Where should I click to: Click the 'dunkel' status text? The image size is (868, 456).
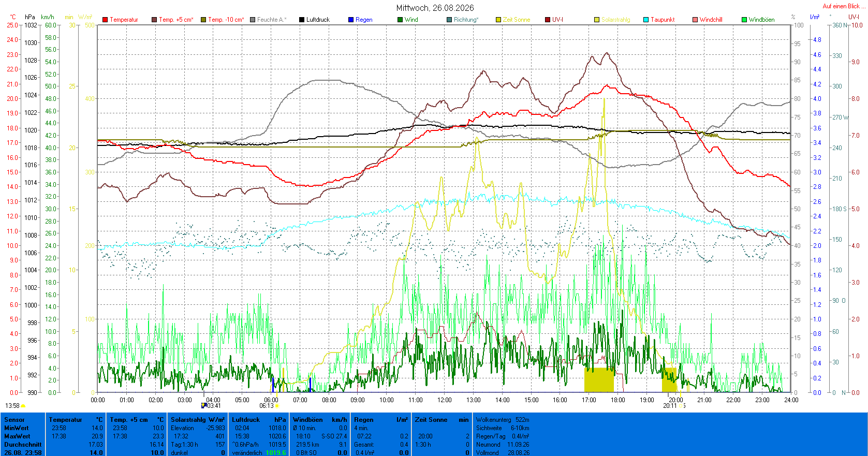179,453
